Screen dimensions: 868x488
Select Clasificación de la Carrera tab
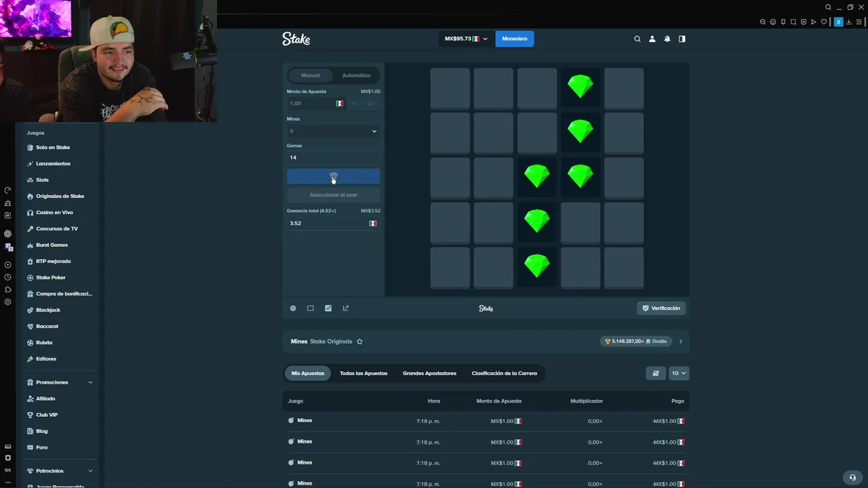504,373
